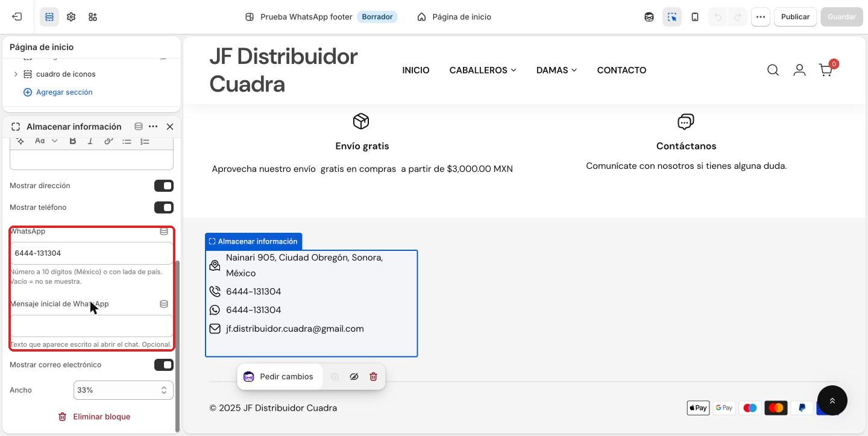Click the Sidekick assistant icon in top bar

pyautogui.click(x=649, y=17)
